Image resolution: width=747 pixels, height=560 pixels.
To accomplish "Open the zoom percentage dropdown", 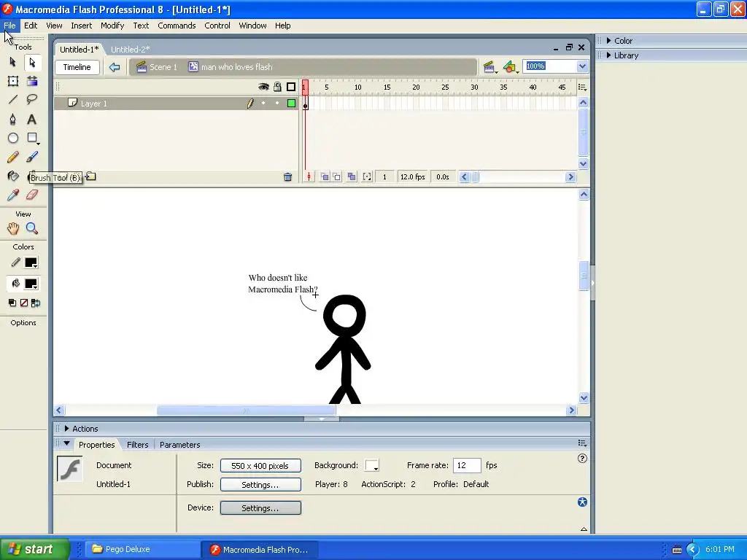I will point(582,66).
